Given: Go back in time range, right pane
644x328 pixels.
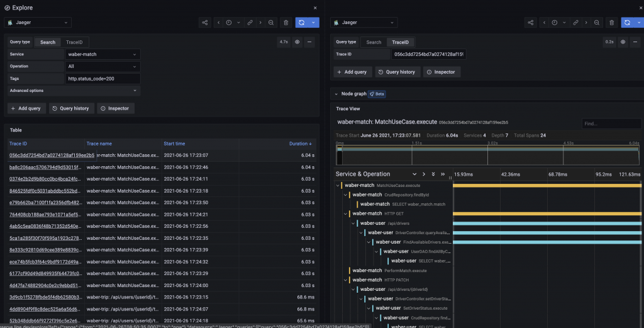Looking at the screenshot, I should [x=544, y=23].
